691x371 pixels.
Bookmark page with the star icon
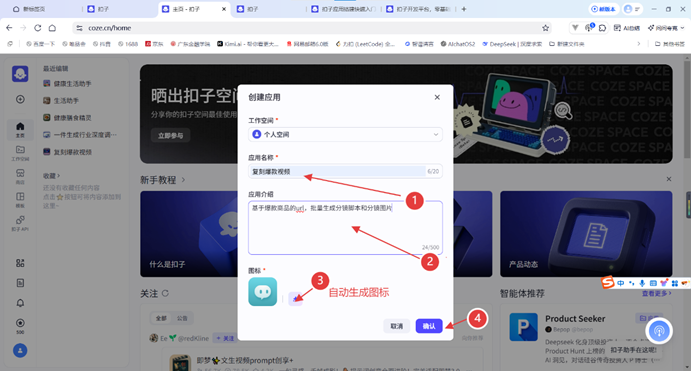point(546,28)
